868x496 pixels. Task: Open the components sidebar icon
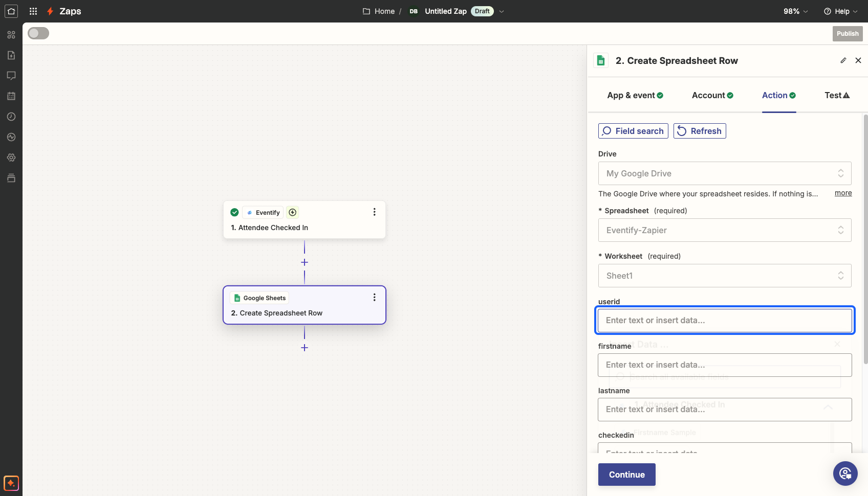pos(11,35)
